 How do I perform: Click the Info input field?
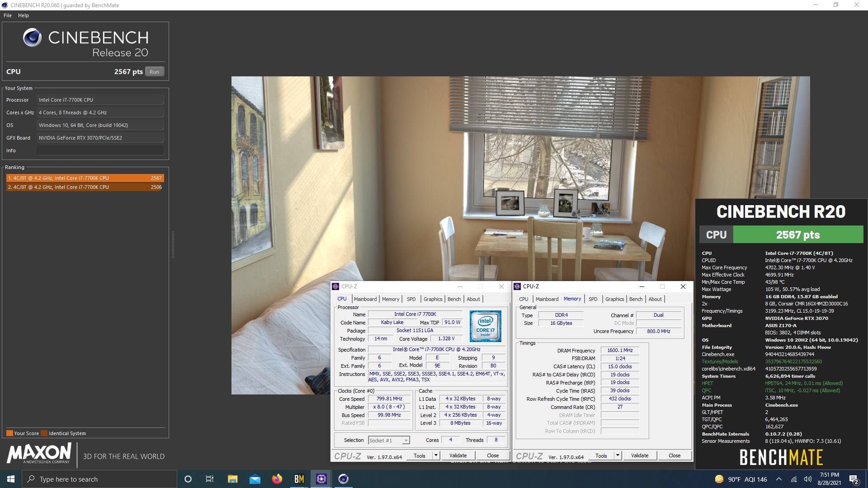[x=100, y=150]
